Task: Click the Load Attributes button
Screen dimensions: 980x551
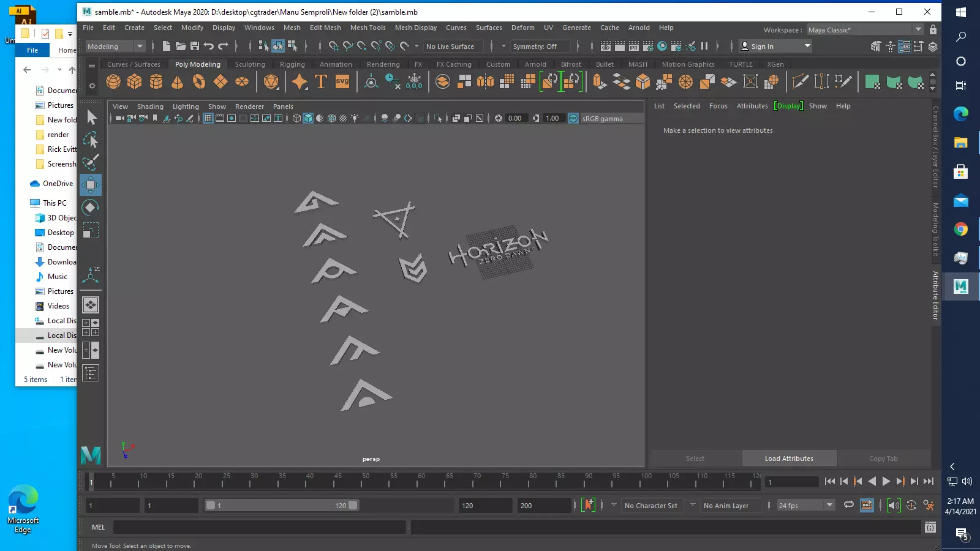Action: point(789,459)
